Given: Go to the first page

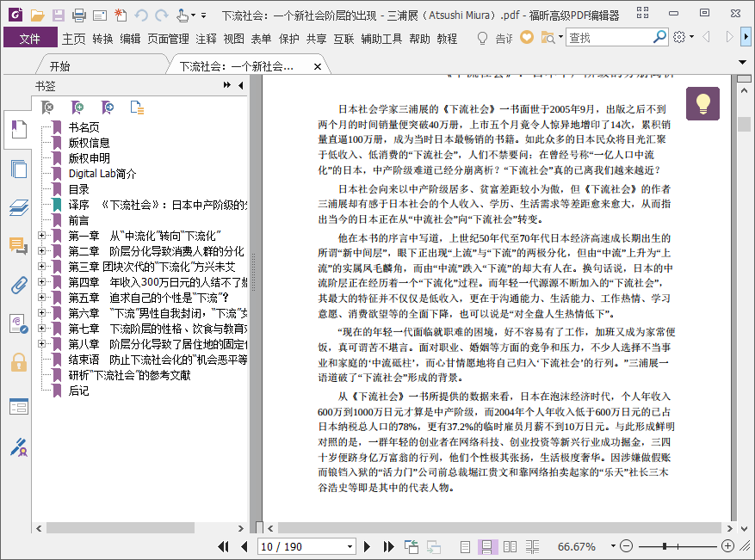Looking at the screenshot, I should [x=223, y=546].
